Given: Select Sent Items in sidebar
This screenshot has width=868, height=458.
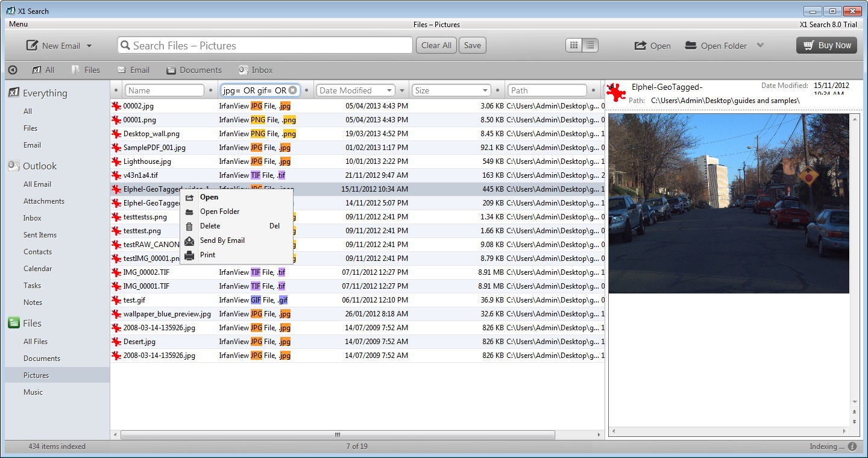Looking at the screenshot, I should (x=40, y=235).
